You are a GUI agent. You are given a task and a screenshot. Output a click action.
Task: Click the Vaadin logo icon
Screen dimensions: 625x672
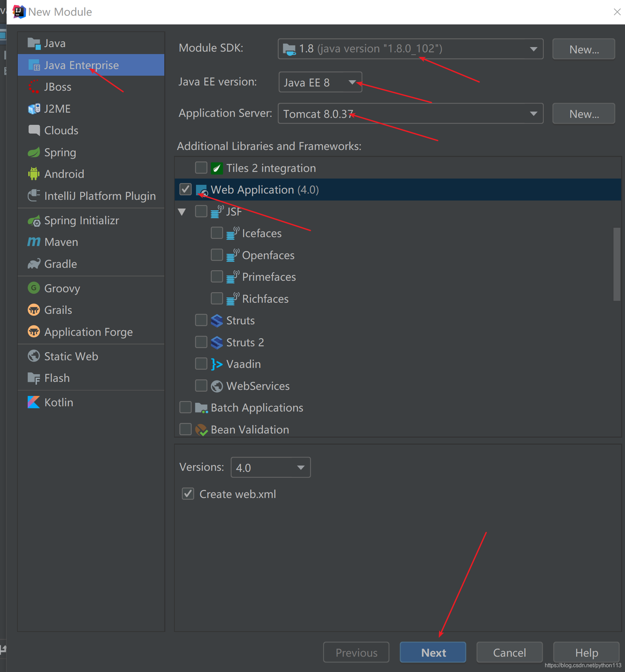pos(217,364)
